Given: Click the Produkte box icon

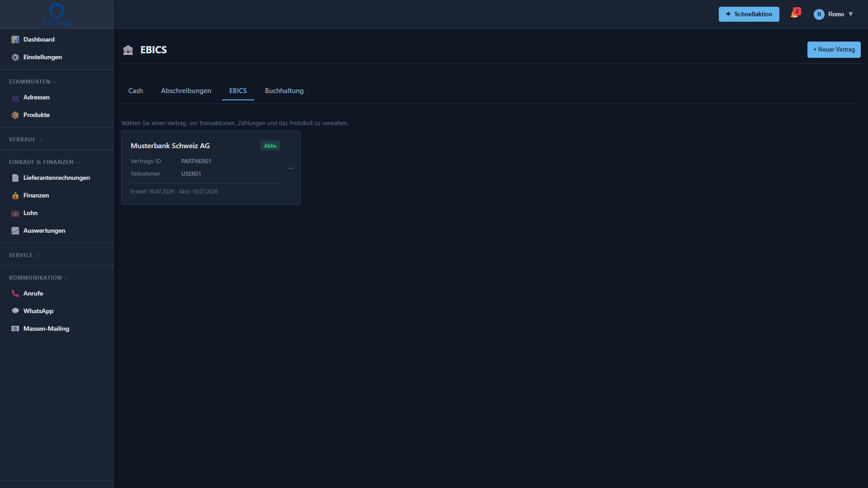Looking at the screenshot, I should [x=15, y=115].
